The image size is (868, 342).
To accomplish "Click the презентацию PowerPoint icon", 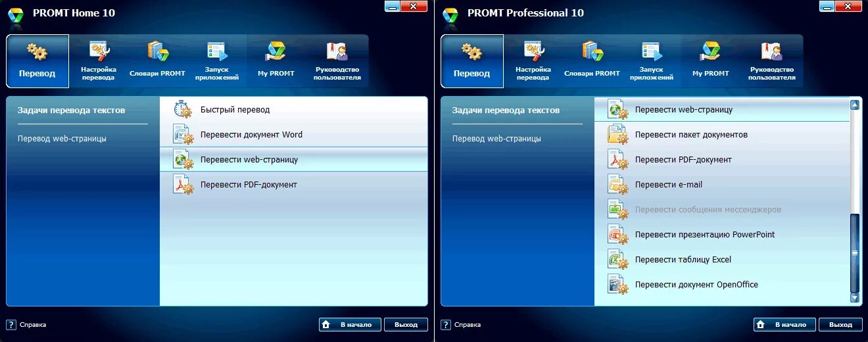I will [618, 235].
